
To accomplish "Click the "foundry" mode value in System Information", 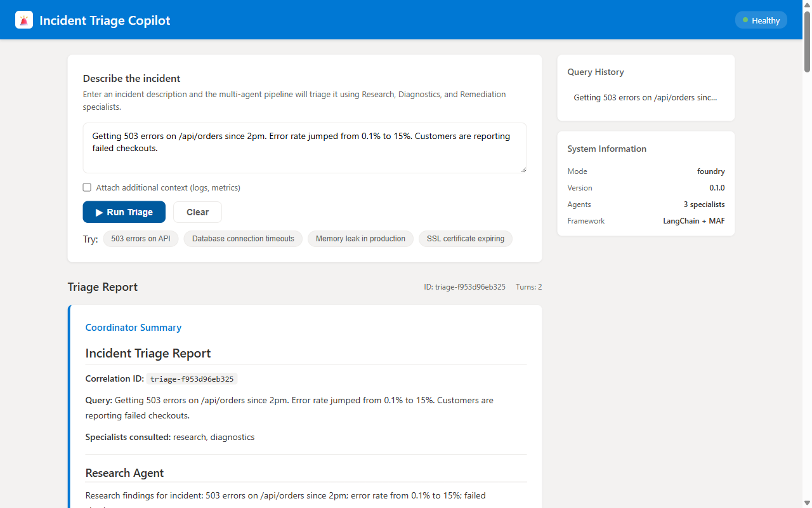I will [x=710, y=171].
